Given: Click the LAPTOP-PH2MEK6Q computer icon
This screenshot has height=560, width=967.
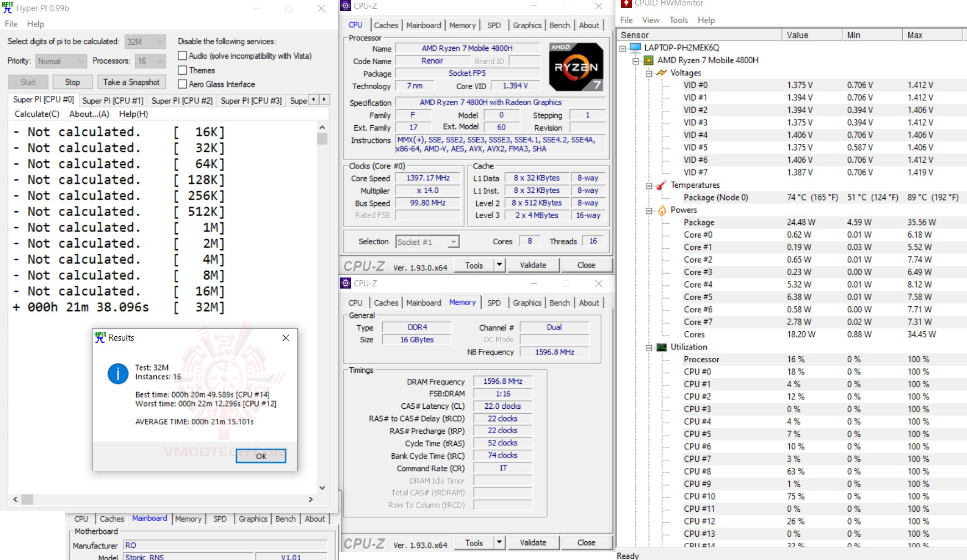Looking at the screenshot, I should pos(635,48).
